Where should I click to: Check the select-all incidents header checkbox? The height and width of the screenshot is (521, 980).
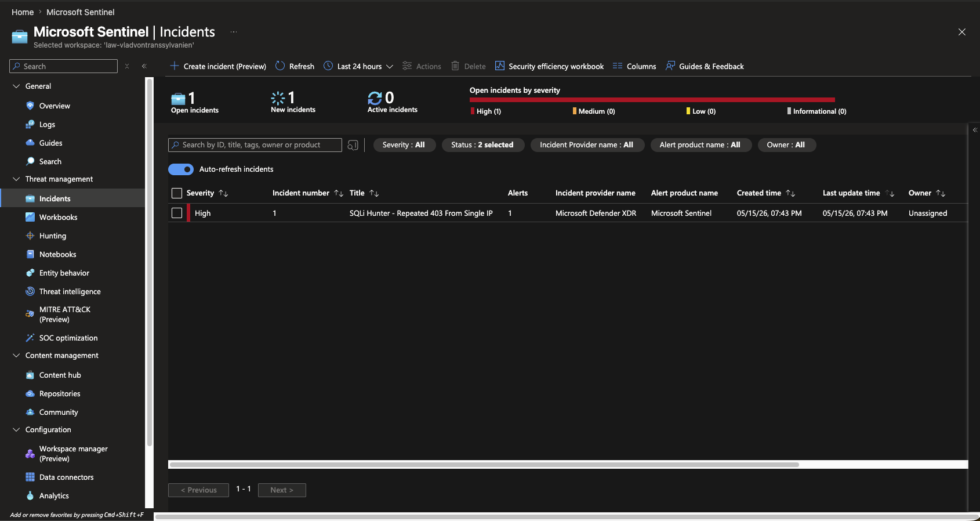point(177,193)
